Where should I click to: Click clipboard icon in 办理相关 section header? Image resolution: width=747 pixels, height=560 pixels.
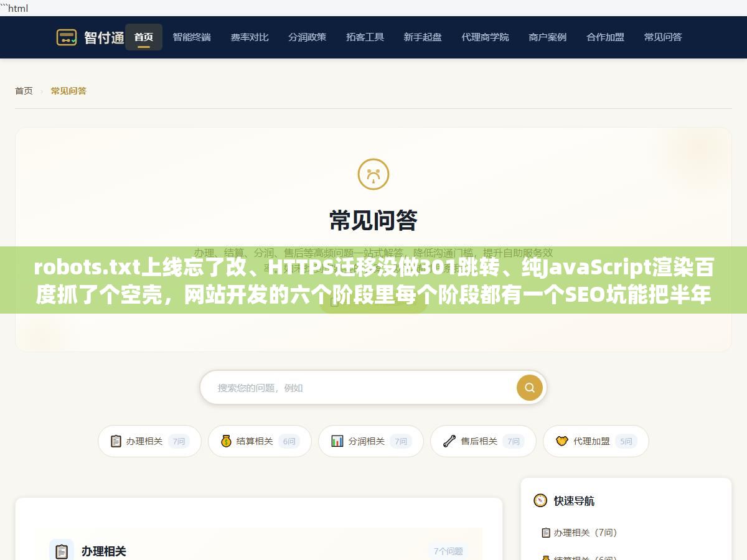[x=62, y=551]
